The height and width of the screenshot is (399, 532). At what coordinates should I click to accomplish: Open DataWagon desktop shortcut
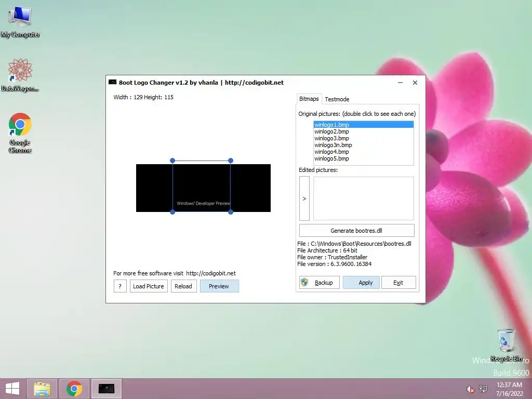coord(20,75)
